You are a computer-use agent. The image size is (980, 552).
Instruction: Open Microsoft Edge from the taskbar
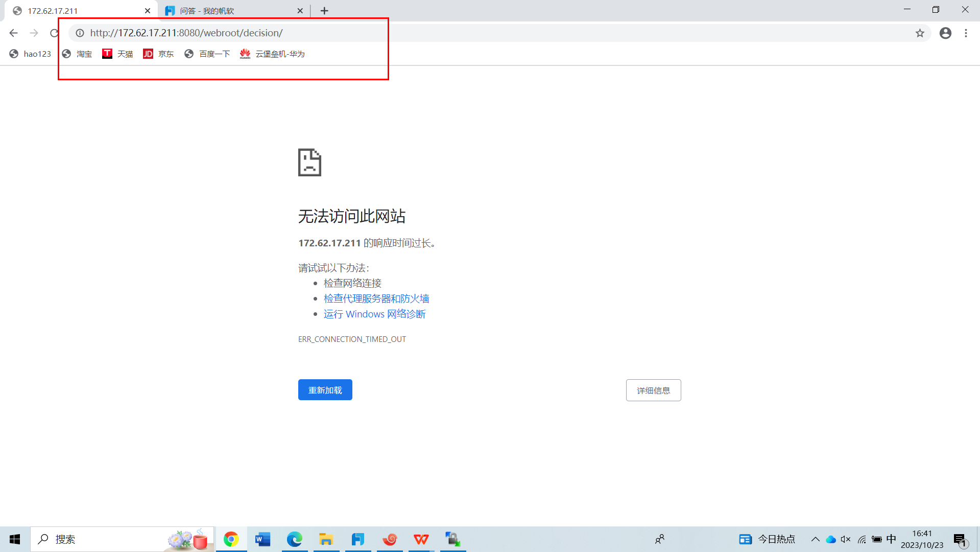pyautogui.click(x=294, y=539)
